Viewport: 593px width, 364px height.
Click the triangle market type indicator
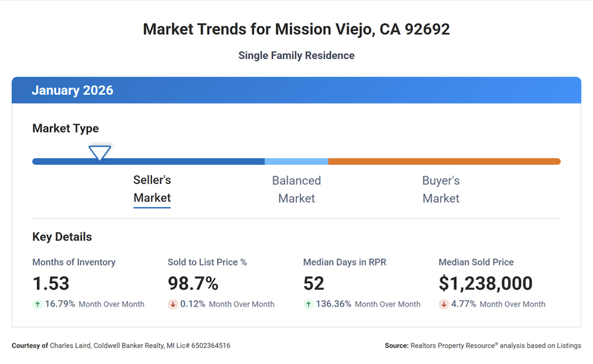pyautogui.click(x=100, y=152)
